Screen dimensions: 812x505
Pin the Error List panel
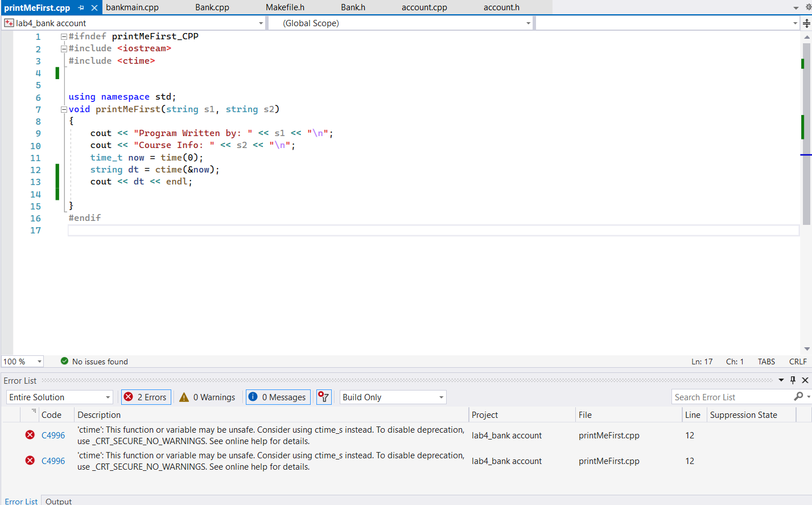[x=793, y=380]
